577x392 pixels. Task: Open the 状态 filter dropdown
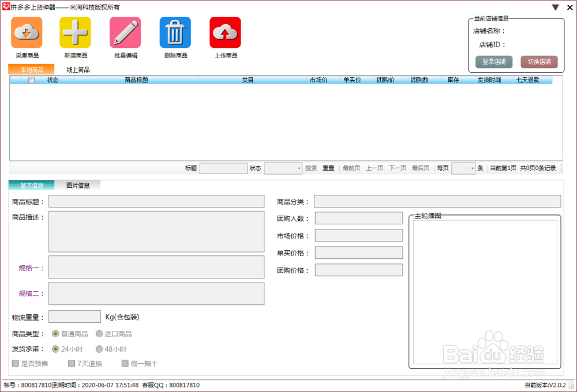[283, 168]
